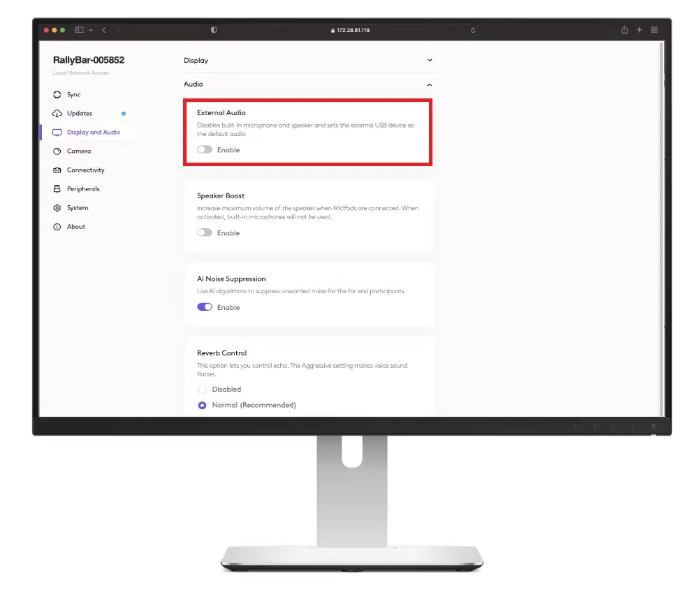Open Connectivity via its sidebar icon
This screenshot has height=592, width=700.
tap(57, 170)
